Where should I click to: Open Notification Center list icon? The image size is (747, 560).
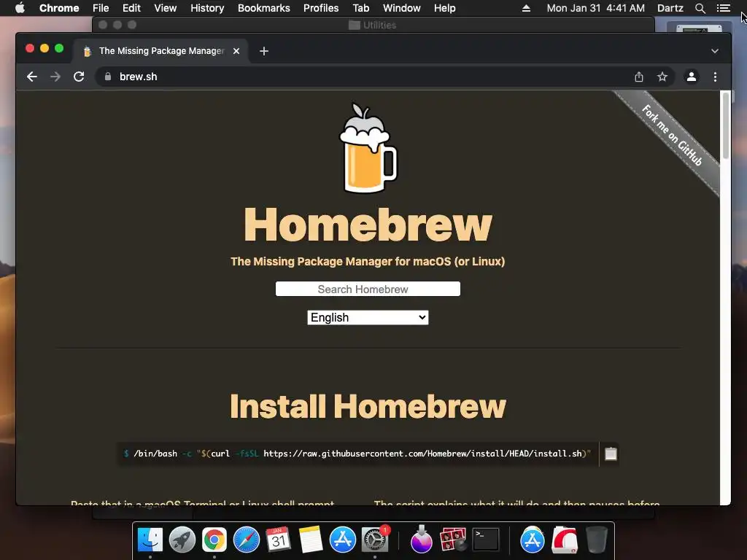pos(723,8)
